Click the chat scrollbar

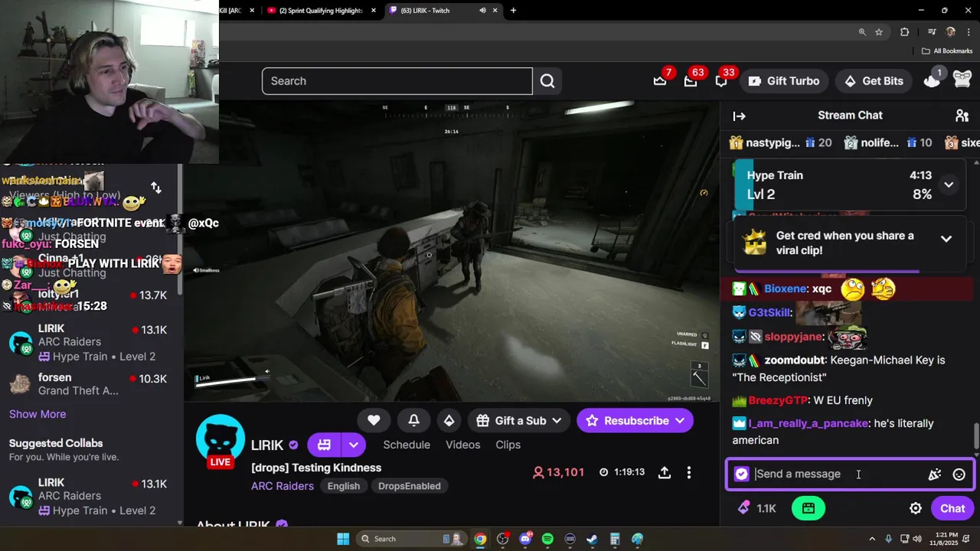point(976,438)
